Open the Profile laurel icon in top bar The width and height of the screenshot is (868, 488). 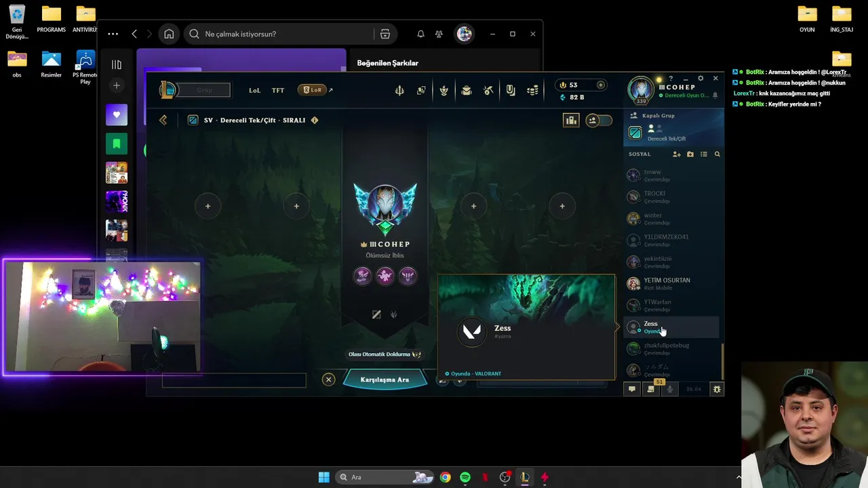(443, 90)
